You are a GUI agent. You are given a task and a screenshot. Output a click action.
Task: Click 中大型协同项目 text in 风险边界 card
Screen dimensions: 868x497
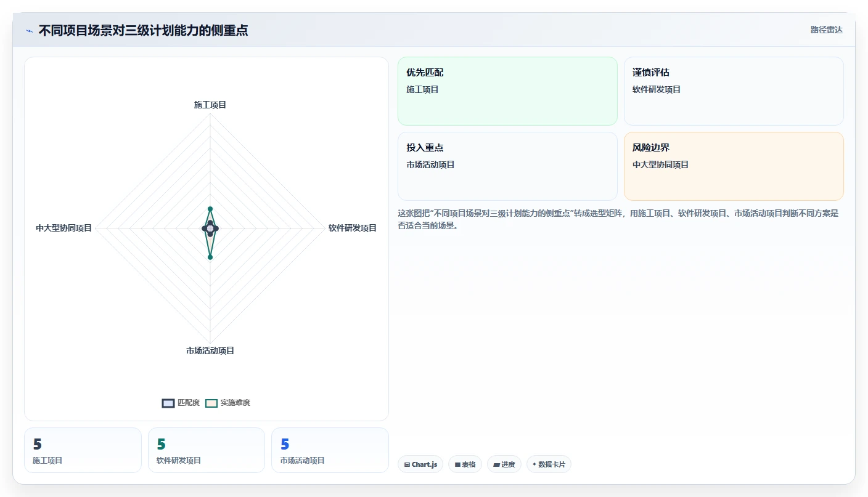[660, 164]
